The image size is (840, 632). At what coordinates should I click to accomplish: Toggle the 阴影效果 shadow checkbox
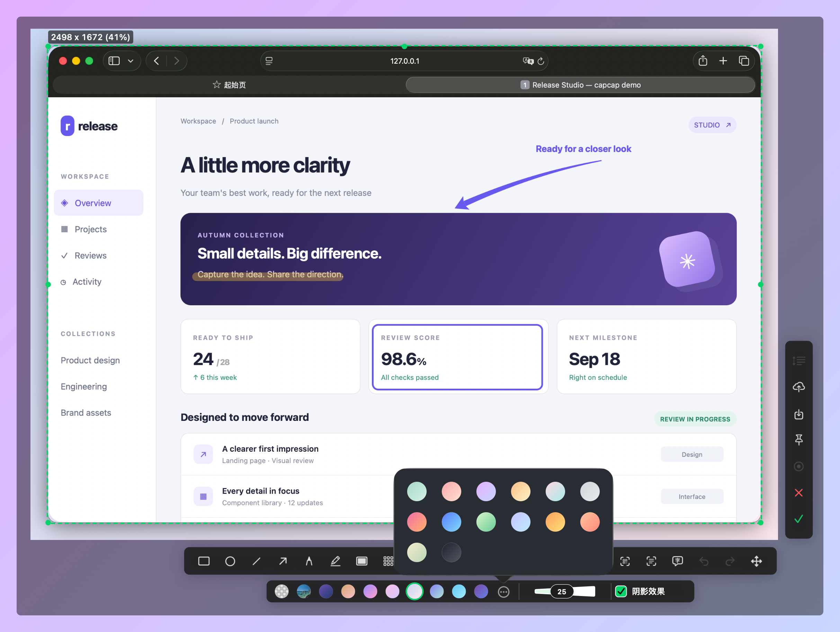coord(621,592)
